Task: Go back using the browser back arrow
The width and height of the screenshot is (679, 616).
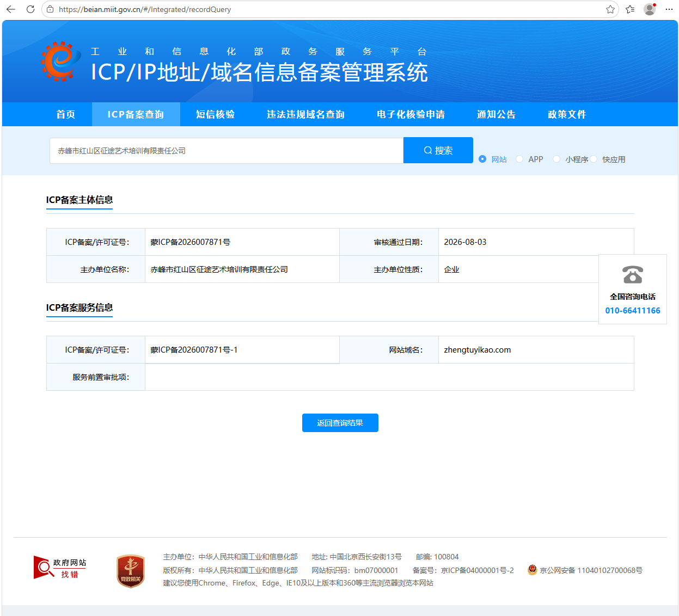Action: tap(11, 9)
